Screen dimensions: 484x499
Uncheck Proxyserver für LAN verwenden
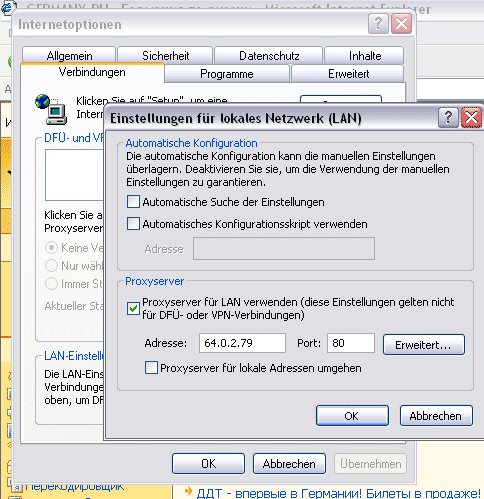133,308
